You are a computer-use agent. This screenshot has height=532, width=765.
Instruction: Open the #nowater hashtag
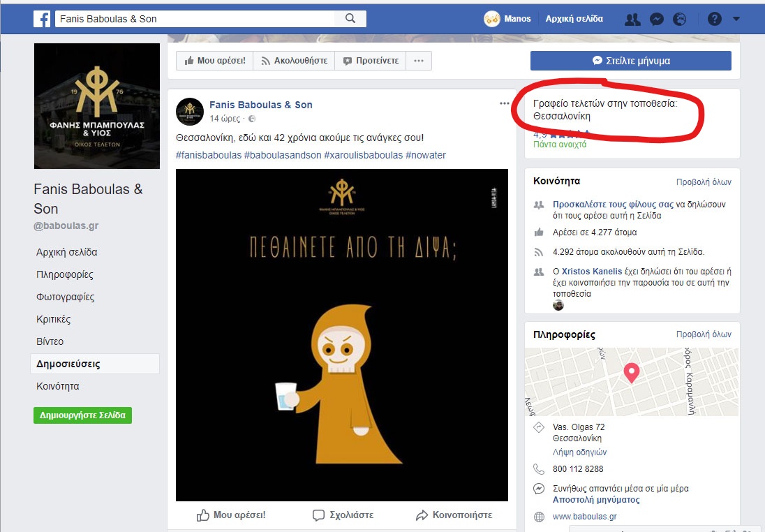[x=426, y=155]
